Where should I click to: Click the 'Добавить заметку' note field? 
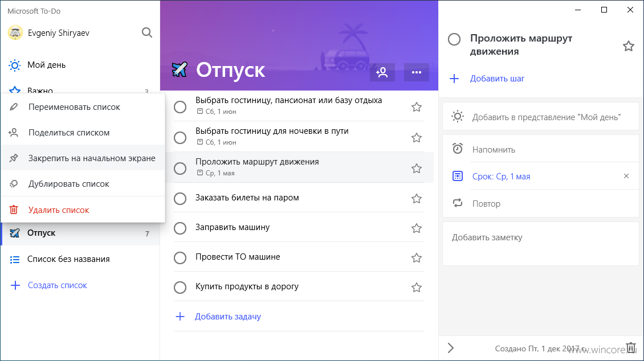(541, 244)
